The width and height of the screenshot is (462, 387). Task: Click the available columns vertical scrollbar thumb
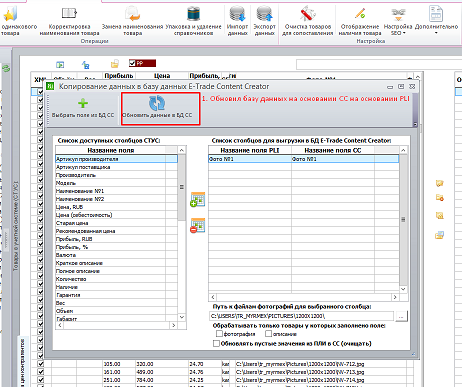point(182,187)
